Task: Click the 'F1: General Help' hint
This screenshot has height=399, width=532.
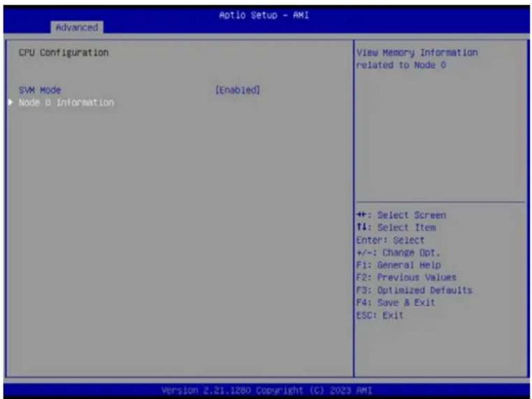Action: (x=399, y=265)
